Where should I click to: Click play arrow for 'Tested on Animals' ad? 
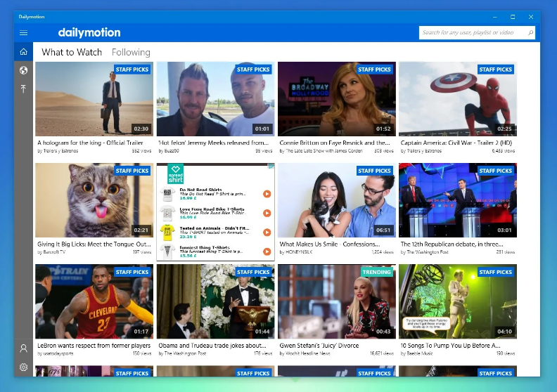click(267, 232)
